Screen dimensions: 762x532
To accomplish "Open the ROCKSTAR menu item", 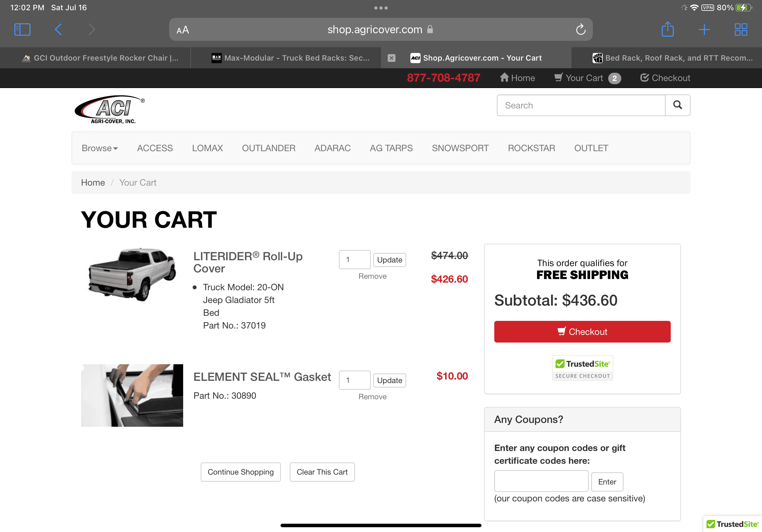I will pyautogui.click(x=531, y=148).
